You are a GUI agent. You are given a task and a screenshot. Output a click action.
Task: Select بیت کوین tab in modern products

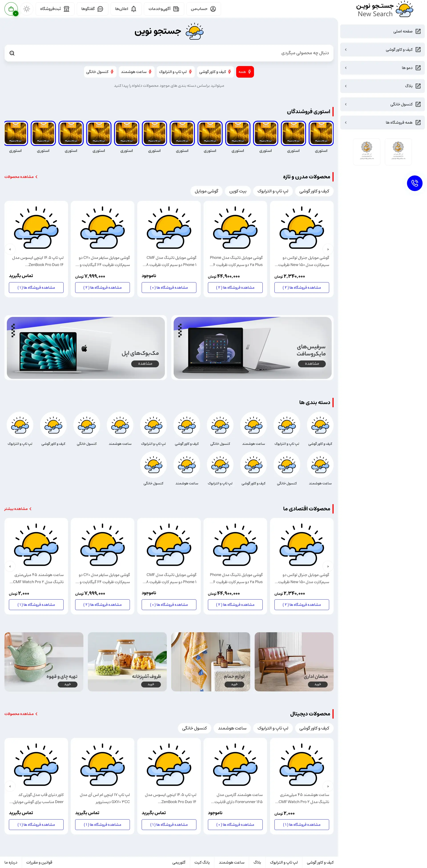tap(238, 191)
